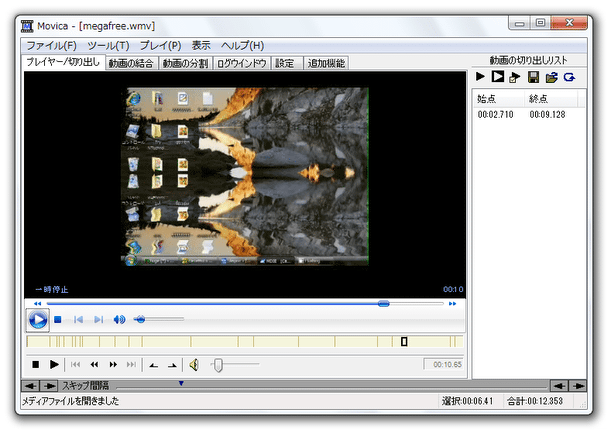The image size is (611, 433).
Task: Switch to the ログウインドウ tab
Action: (242, 63)
